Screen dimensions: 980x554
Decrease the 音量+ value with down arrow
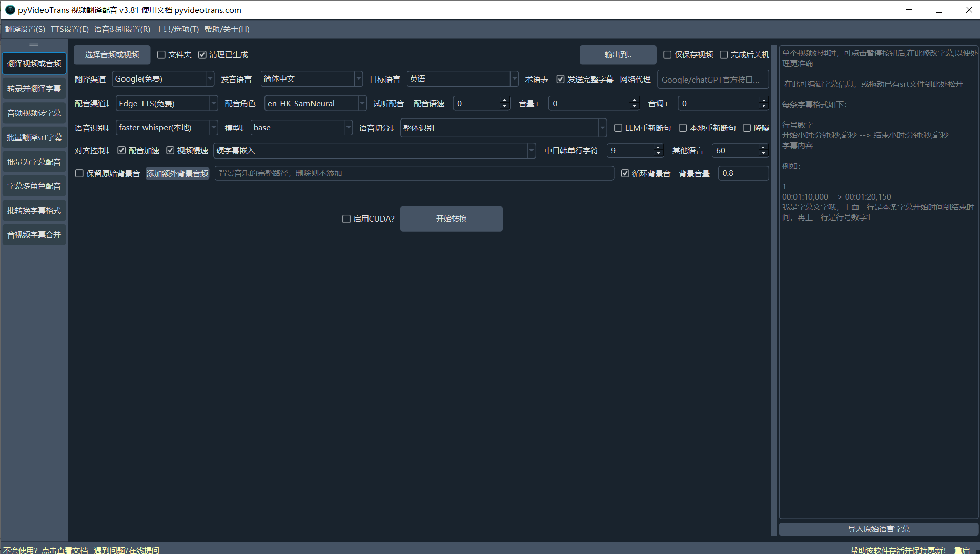pos(634,107)
